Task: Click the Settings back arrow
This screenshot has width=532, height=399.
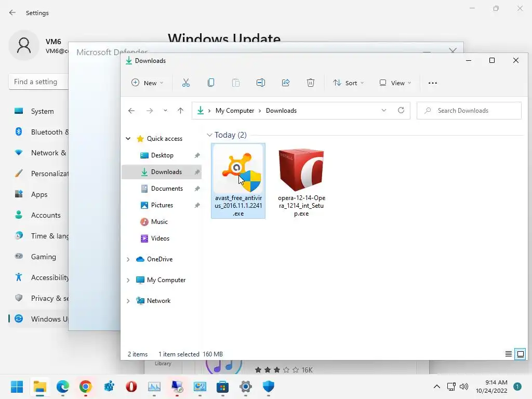Action: 12,12
